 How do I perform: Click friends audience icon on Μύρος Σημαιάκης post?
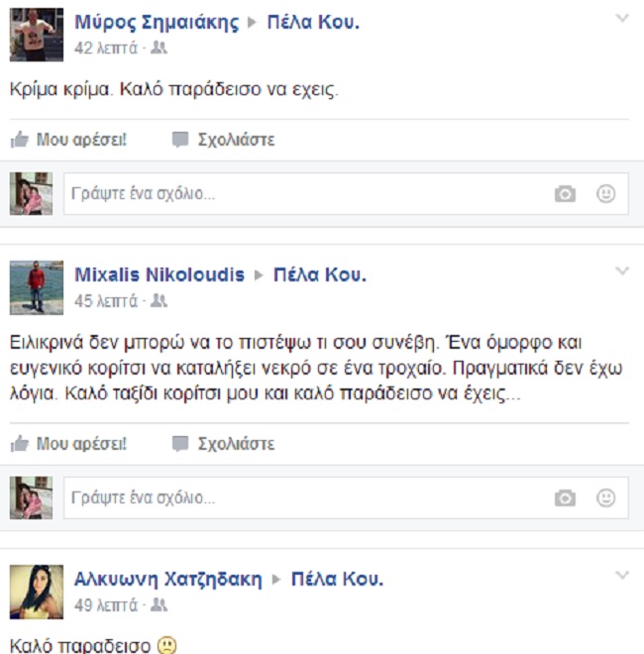point(159,48)
